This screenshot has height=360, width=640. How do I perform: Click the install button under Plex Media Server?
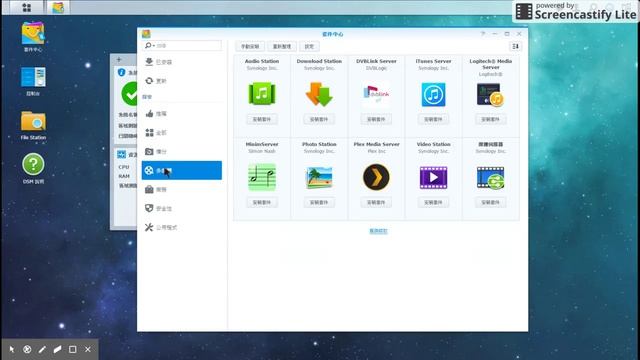[376, 202]
